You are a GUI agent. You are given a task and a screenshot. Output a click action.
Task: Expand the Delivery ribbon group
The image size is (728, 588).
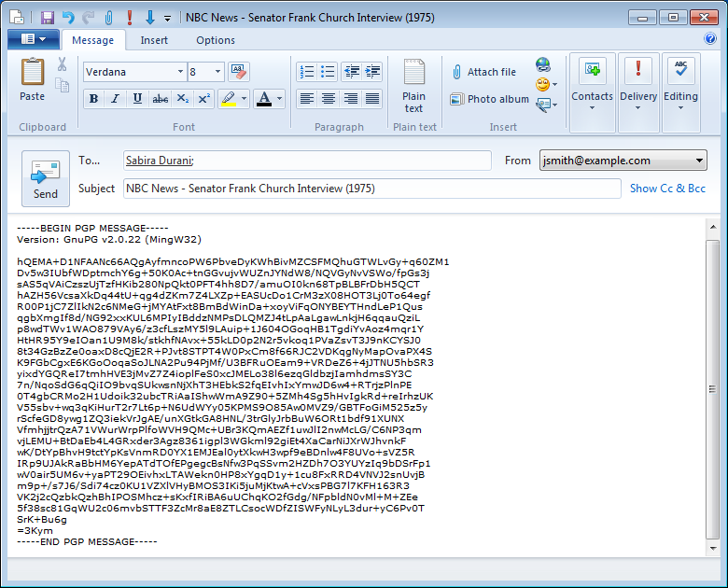(x=638, y=92)
